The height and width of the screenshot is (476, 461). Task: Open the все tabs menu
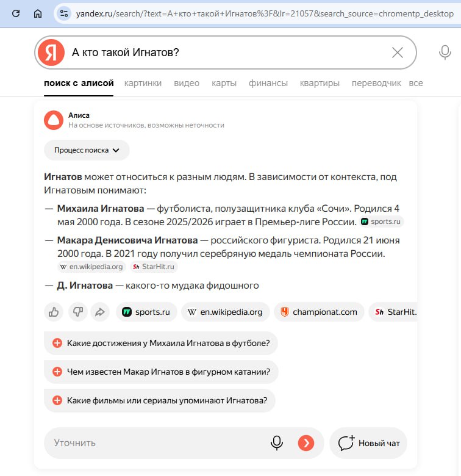click(x=416, y=83)
